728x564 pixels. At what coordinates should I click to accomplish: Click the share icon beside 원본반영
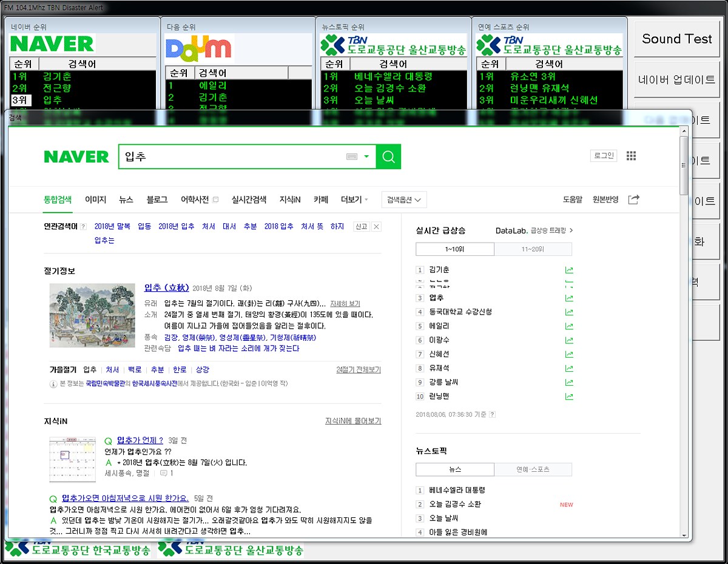point(633,199)
